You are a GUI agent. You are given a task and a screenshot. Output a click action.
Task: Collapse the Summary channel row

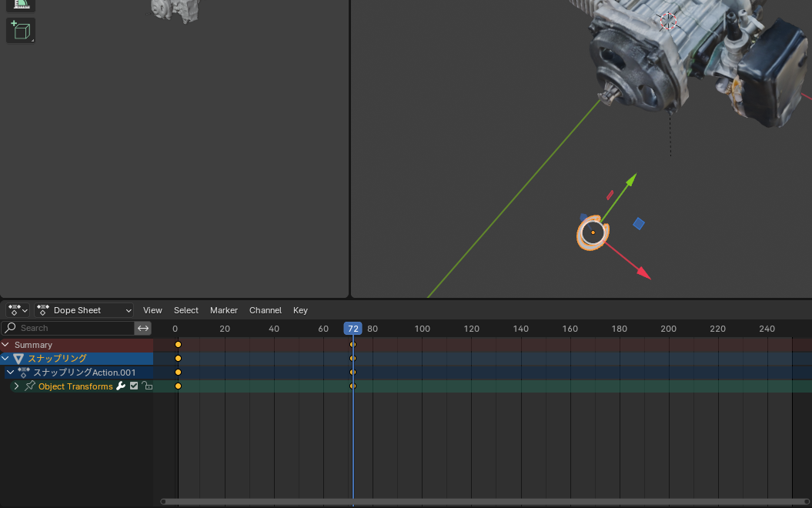point(6,345)
